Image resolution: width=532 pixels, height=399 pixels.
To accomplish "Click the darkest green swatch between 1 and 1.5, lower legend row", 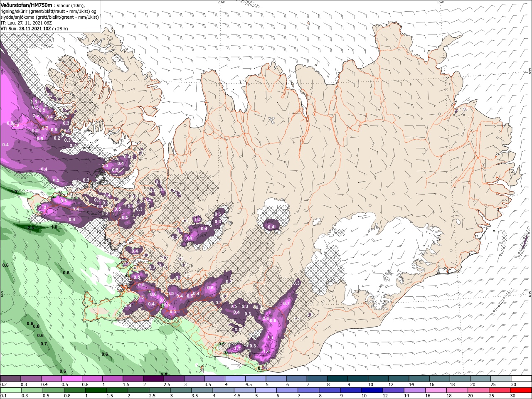I will pyautogui.click(x=96, y=390).
